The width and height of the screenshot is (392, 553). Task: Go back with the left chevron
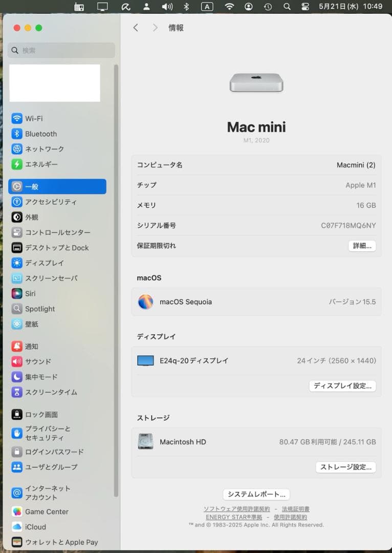coord(136,28)
